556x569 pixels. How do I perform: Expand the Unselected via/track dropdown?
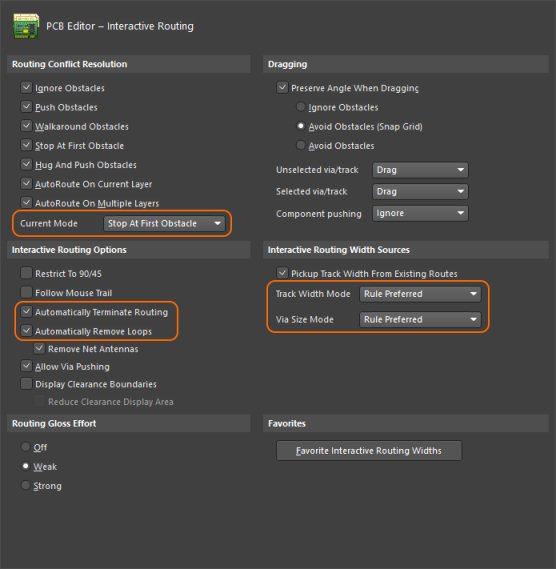pyautogui.click(x=420, y=170)
